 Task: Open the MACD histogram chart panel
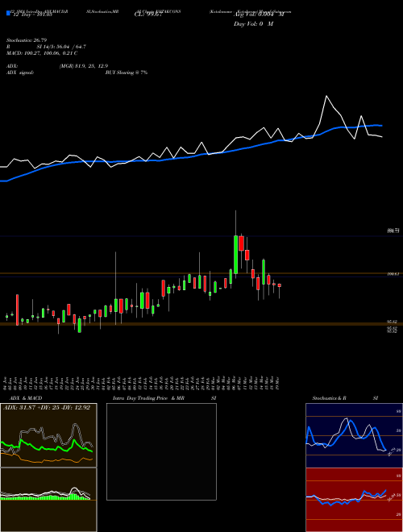click(x=48, y=500)
